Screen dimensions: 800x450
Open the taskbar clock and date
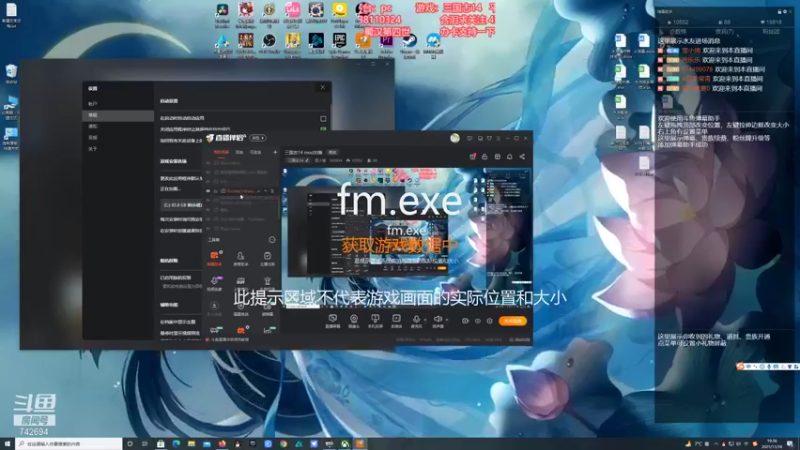(x=772, y=444)
